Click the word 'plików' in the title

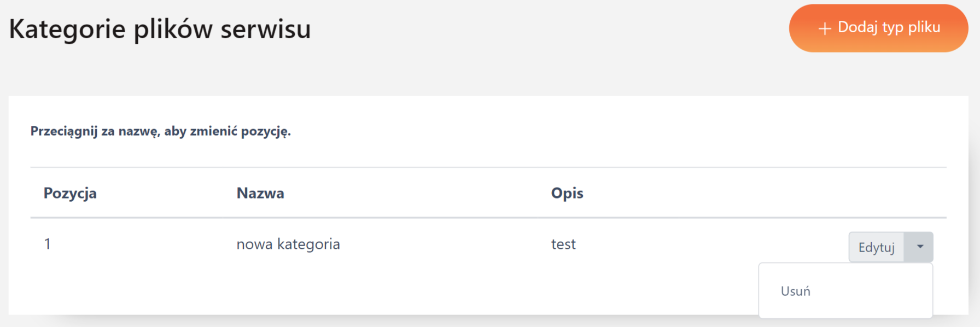click(x=173, y=29)
